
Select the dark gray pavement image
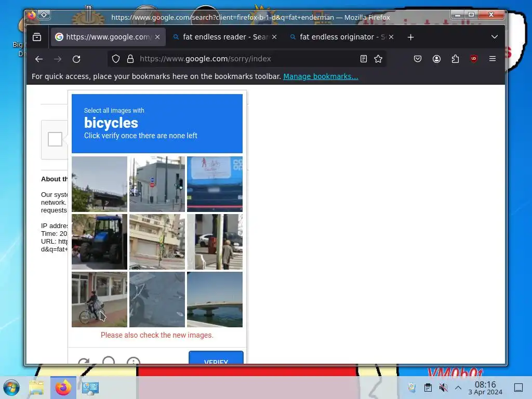coord(157,300)
